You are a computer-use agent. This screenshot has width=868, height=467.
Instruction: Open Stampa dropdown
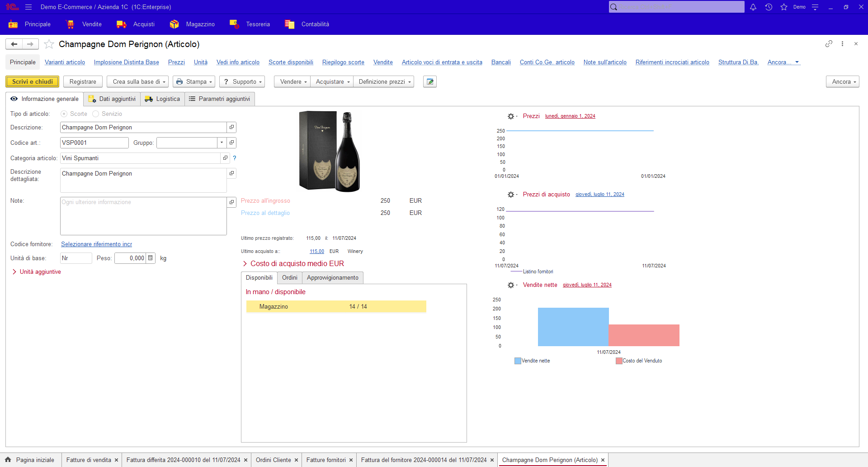(x=194, y=81)
